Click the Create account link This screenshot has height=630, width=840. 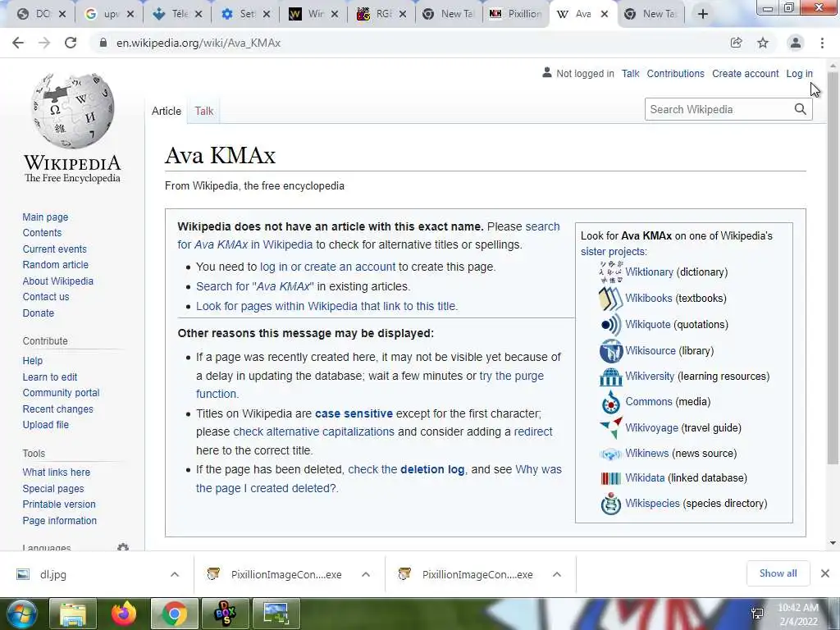tap(745, 74)
